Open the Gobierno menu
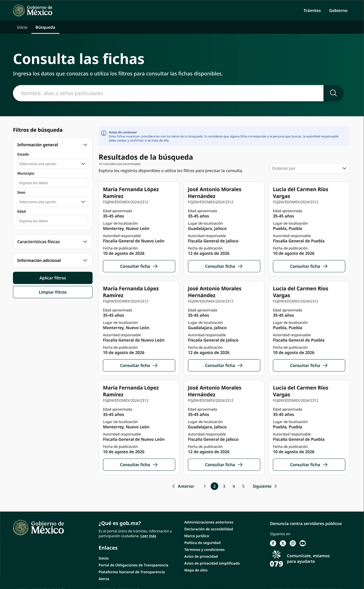 [x=338, y=11]
